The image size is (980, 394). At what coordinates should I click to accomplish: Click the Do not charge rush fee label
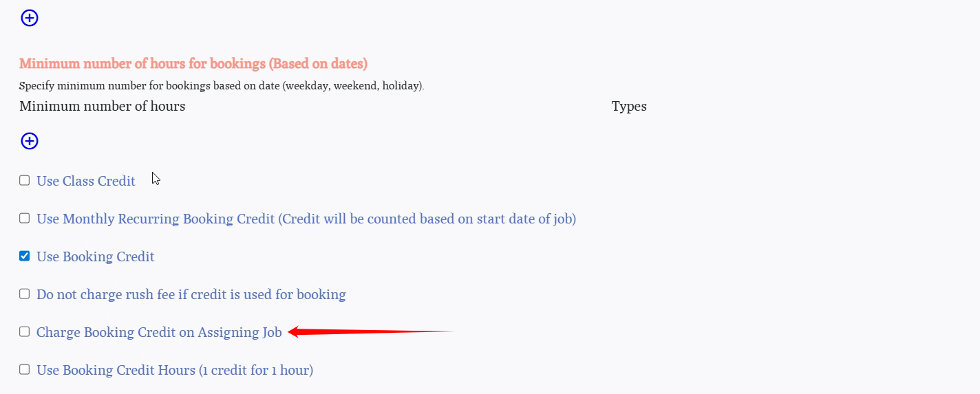(191, 295)
